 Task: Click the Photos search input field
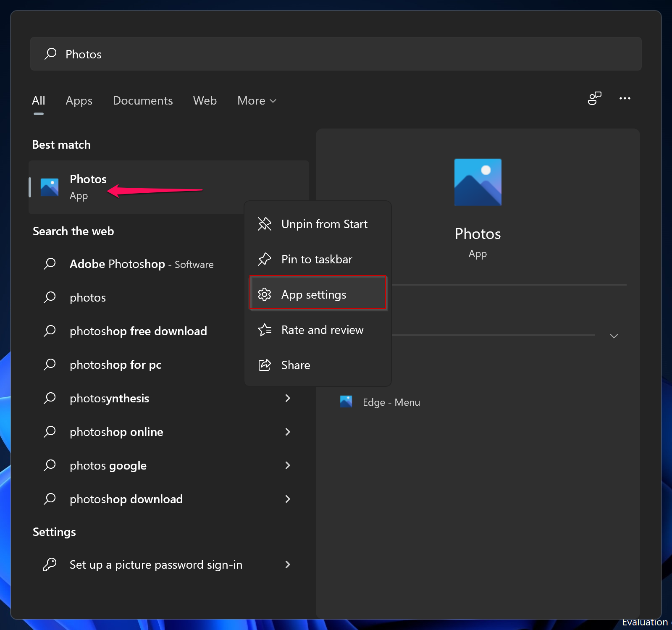336,54
